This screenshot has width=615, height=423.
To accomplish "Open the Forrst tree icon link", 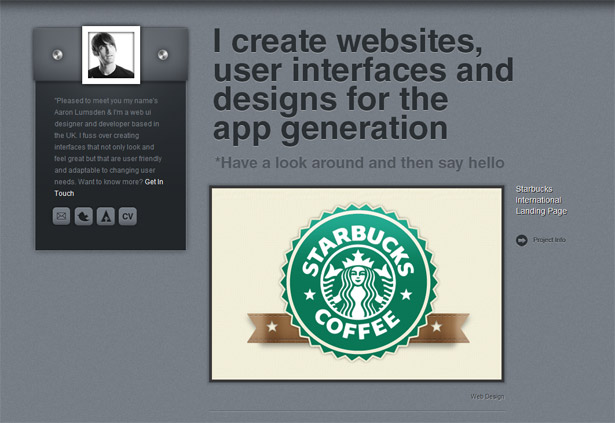I will [106, 216].
